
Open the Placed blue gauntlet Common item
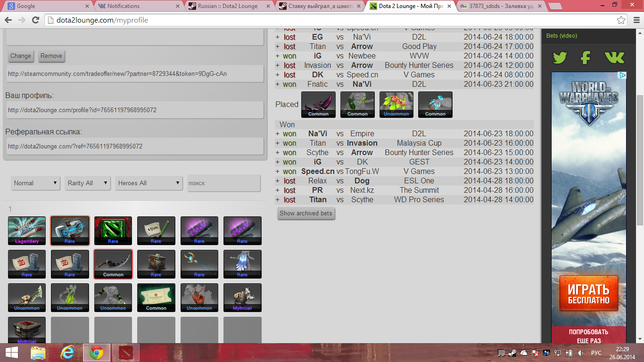(x=435, y=105)
